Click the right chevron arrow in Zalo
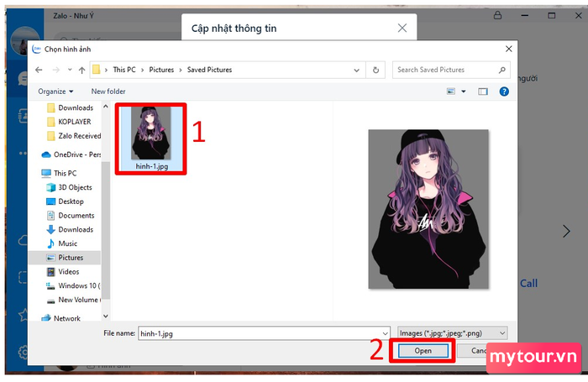This screenshot has height=382, width=588. (x=567, y=232)
